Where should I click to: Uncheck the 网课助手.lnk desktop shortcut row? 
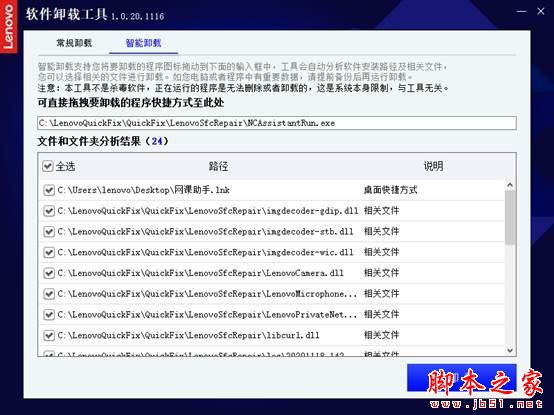click(49, 190)
